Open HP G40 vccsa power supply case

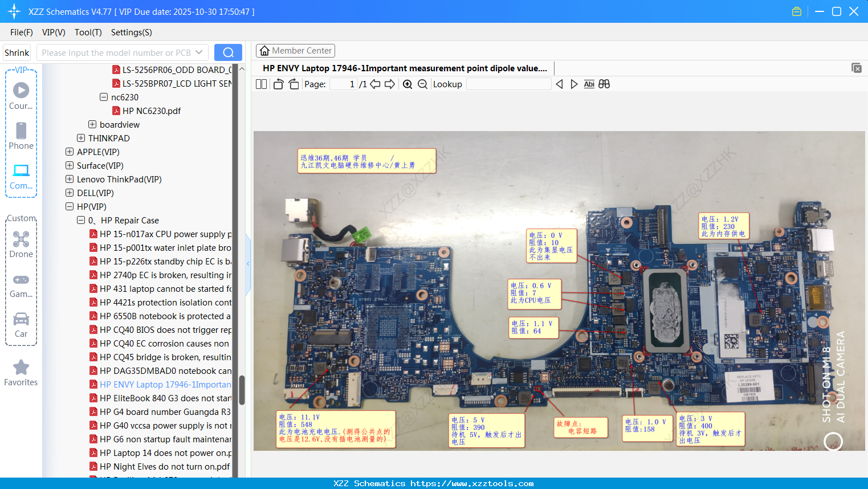click(x=160, y=425)
